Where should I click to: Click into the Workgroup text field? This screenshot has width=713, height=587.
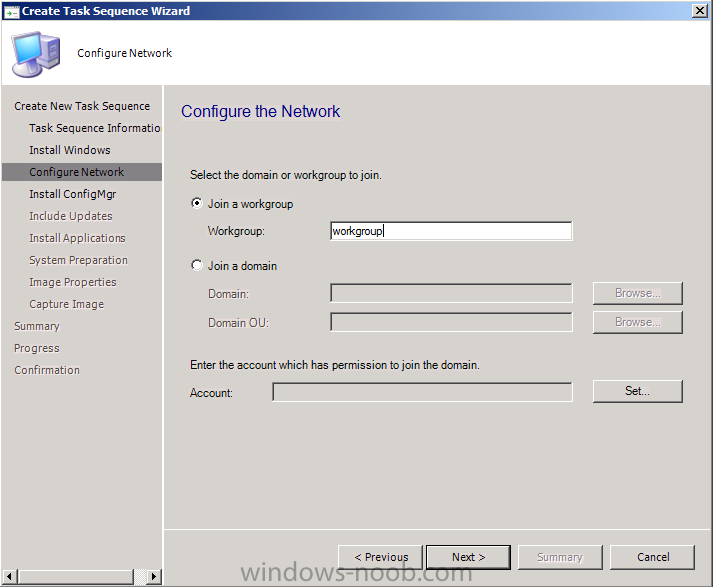(451, 231)
